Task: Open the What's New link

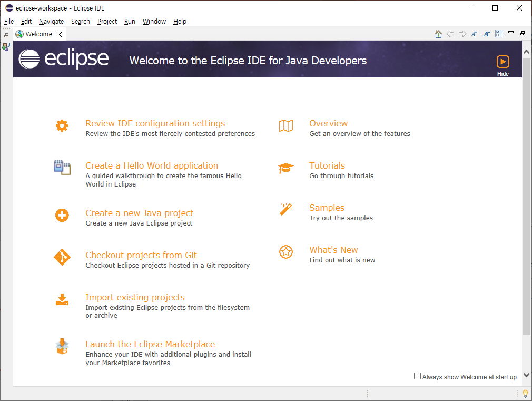Action: 333,250
